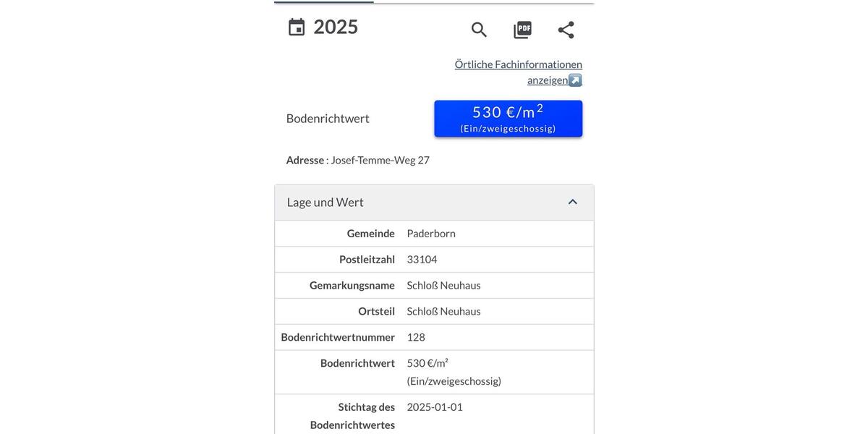
Task: Switch to the right tab at top
Action: point(485,2)
